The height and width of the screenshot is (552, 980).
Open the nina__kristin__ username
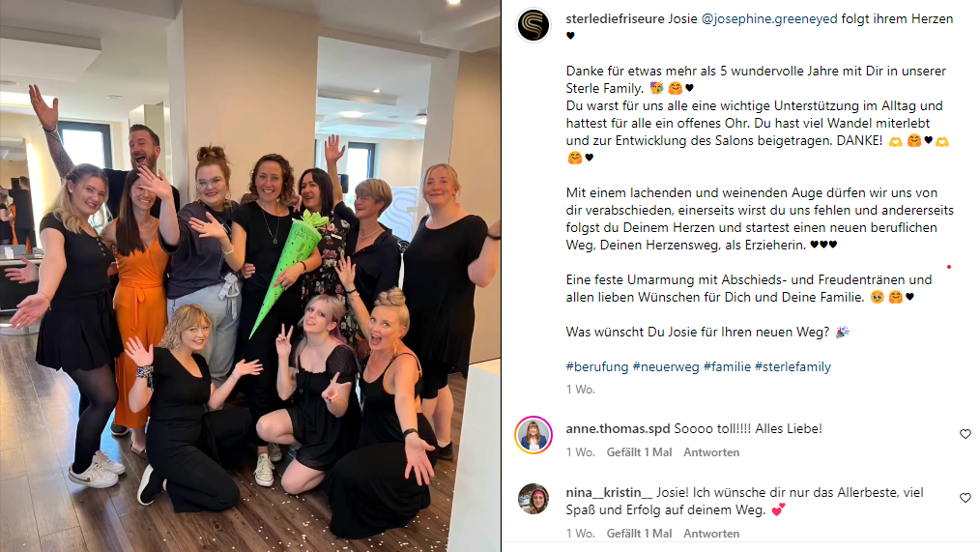(609, 493)
